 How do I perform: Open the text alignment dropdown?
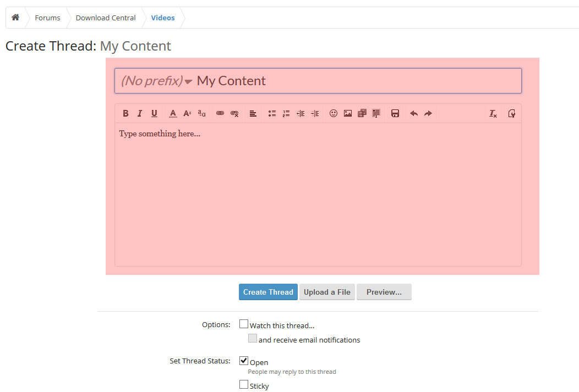coord(253,113)
